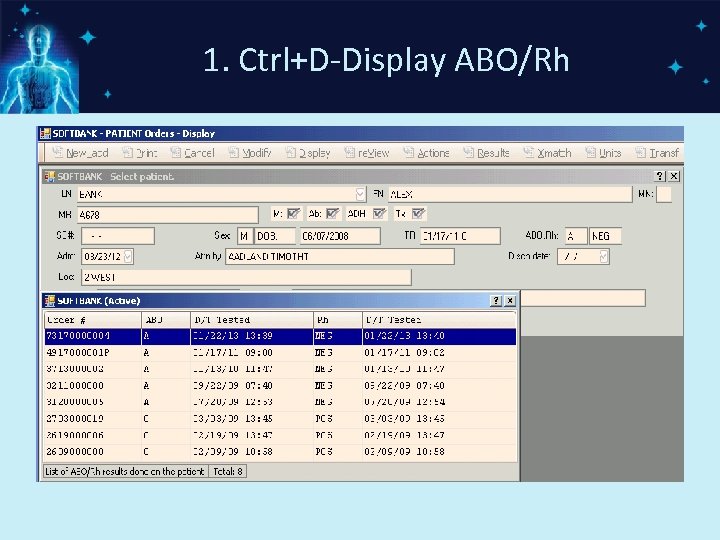Click the SS# field
Screen dimensions: 720x540
118,236
